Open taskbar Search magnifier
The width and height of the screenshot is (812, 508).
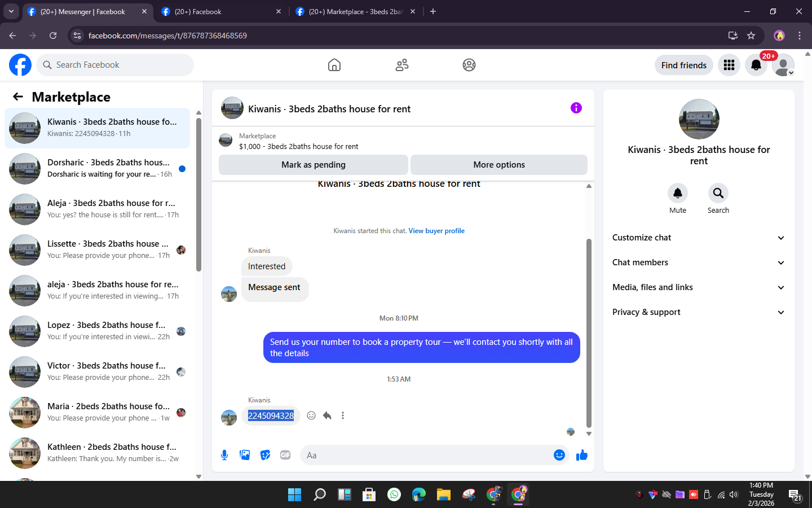click(x=320, y=494)
